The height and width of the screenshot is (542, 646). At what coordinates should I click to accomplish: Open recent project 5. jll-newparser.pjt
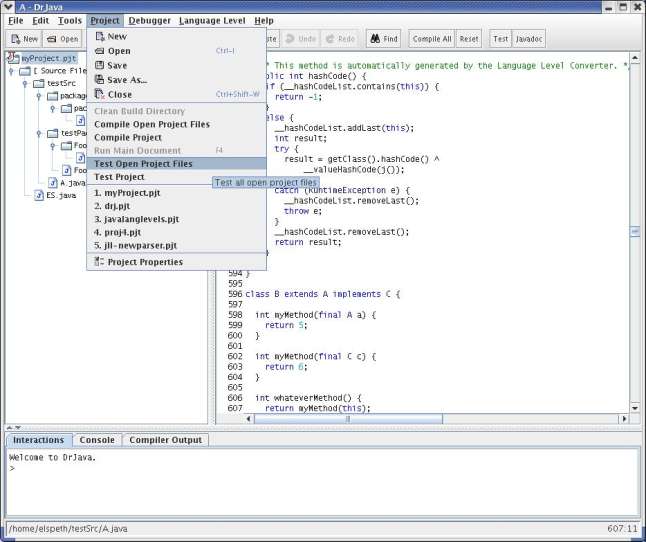coord(176,245)
